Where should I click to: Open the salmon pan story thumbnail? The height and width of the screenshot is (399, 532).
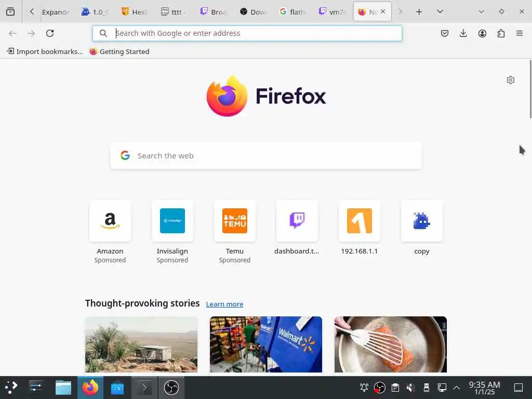coord(391,344)
